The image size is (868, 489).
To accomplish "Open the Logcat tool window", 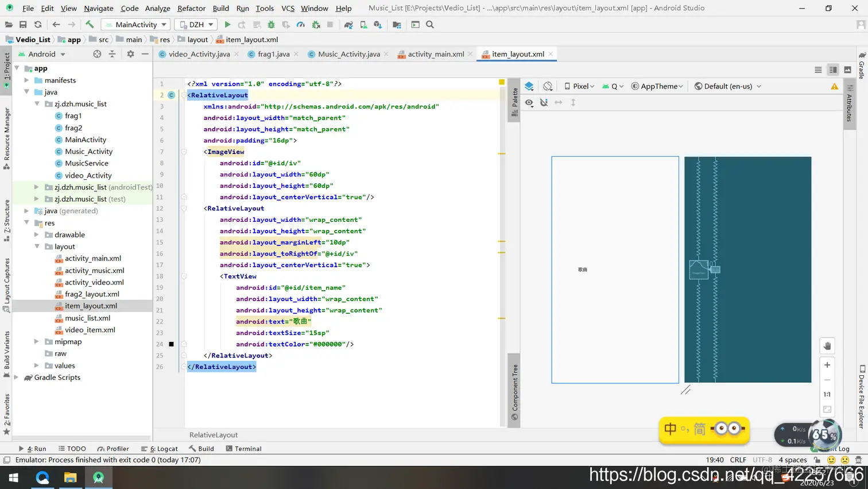I will [159, 449].
